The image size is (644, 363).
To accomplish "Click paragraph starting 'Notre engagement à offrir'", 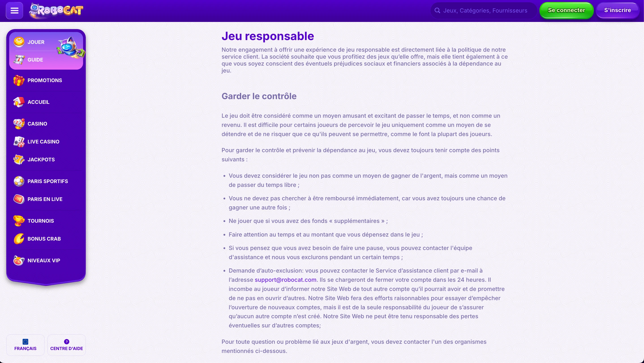I will tap(365, 60).
